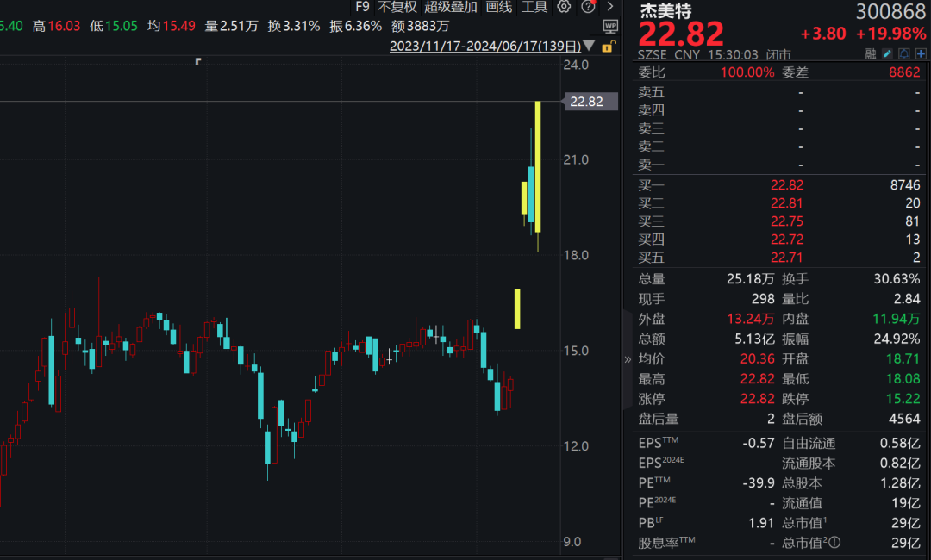Click the 委比 value 100.00%
This screenshot has width=931, height=560.
tap(747, 72)
